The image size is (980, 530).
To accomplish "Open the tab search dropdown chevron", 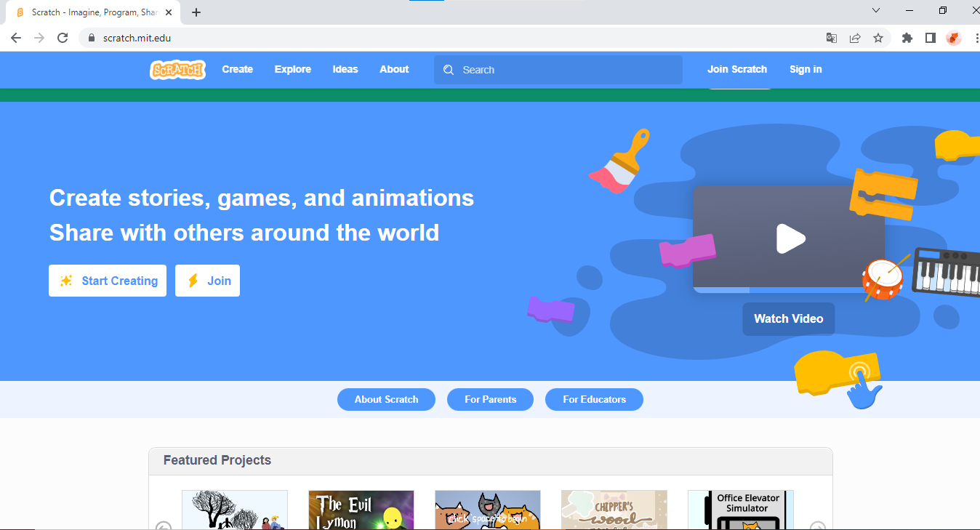I will tap(876, 10).
